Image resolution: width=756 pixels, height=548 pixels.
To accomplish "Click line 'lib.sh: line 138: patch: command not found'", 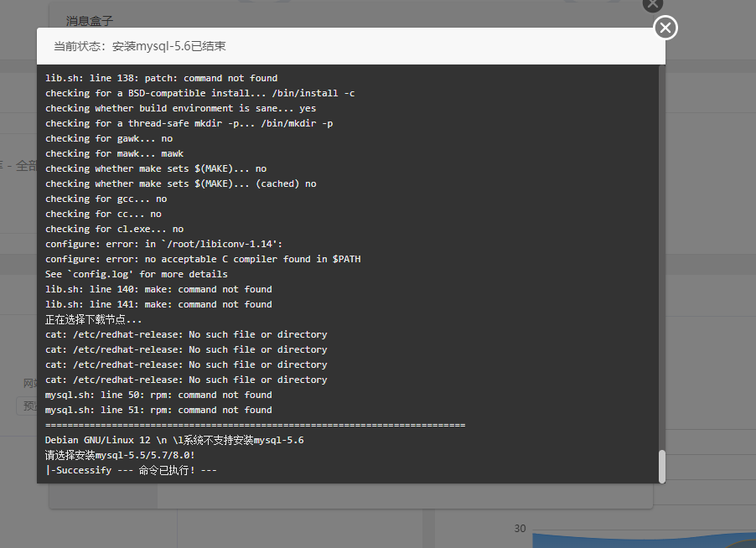I will pyautogui.click(x=161, y=78).
